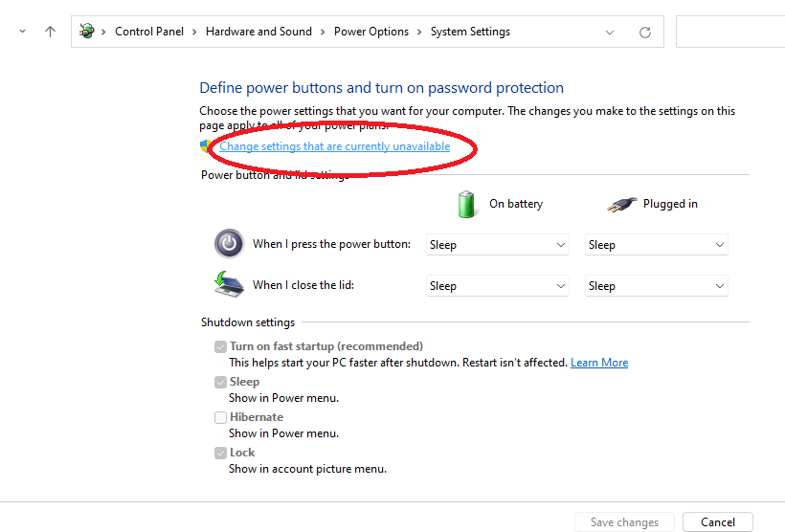Click 'Show in account picture menu' text
The width and height of the screenshot is (785, 532).
point(308,469)
